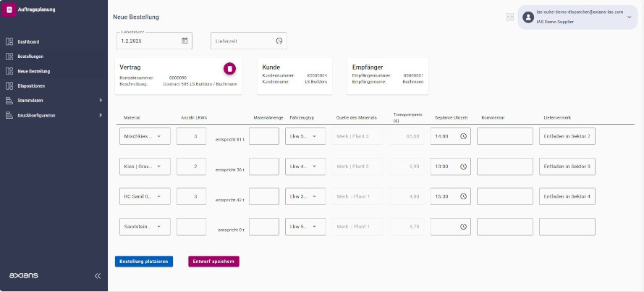
Task: Click Bestellung platzieren button
Action: coord(144,261)
